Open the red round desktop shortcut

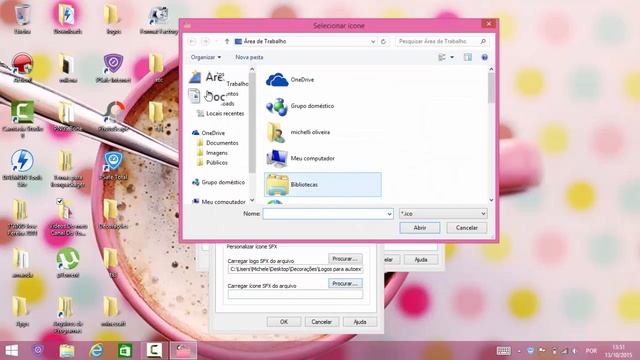(22, 67)
